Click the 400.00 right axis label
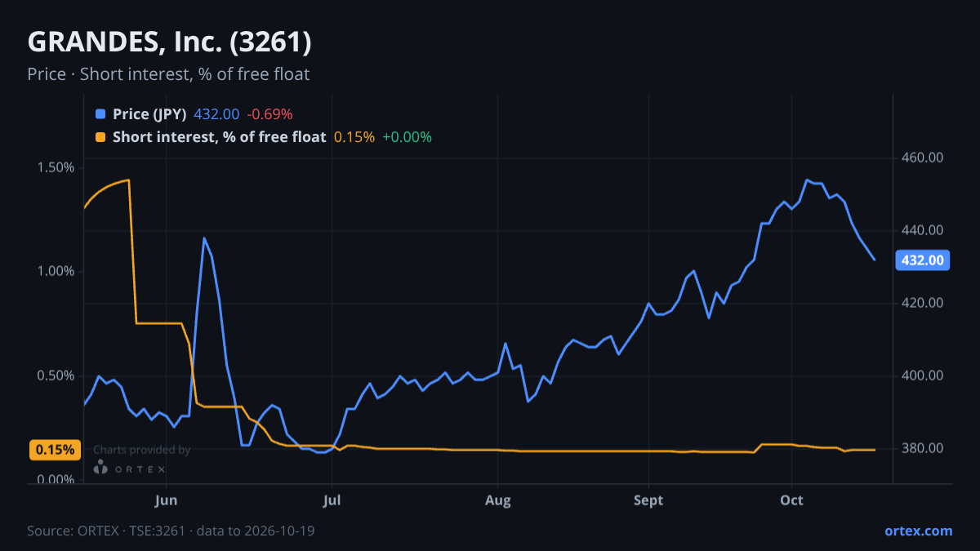 (x=923, y=375)
